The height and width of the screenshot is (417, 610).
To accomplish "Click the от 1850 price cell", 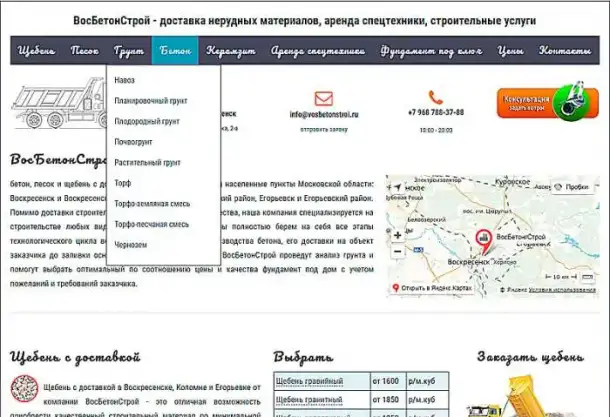I will (387, 400).
